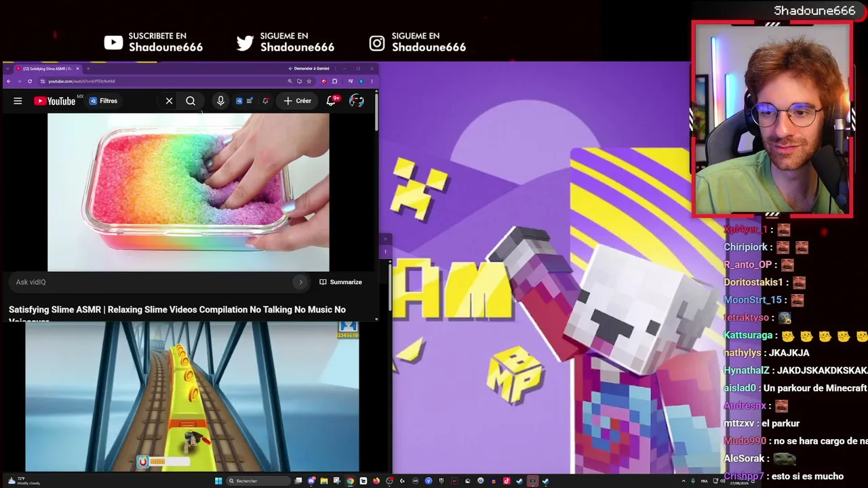Image resolution: width=868 pixels, height=488 pixels.
Task: Click Demander à Gemini in Chrome
Action: pos(311,68)
